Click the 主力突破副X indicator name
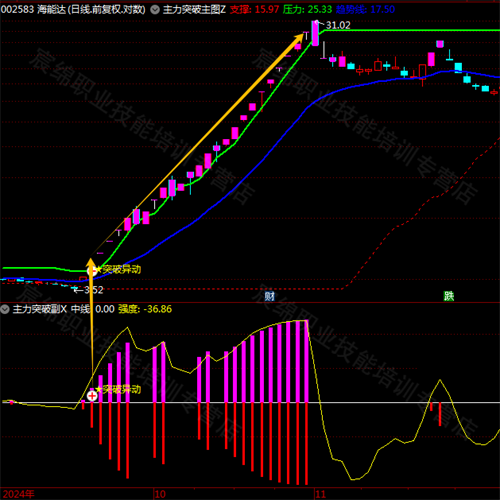The width and height of the screenshot is (500, 500). [40, 309]
